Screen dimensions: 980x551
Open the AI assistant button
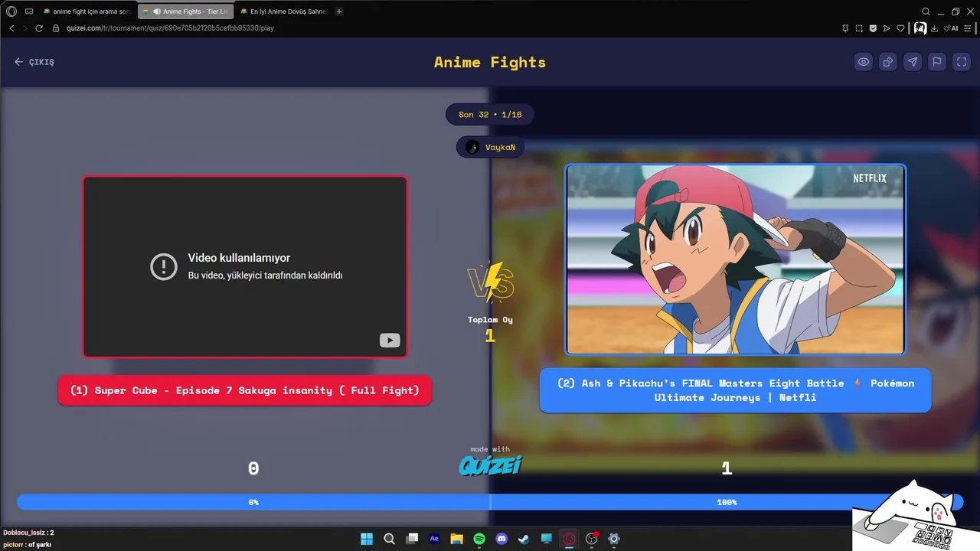tap(952, 28)
